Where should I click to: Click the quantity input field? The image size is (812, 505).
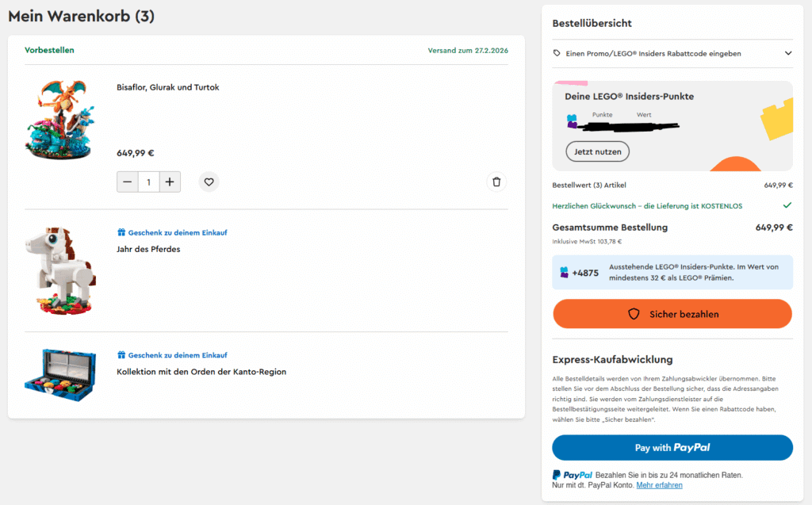(148, 182)
